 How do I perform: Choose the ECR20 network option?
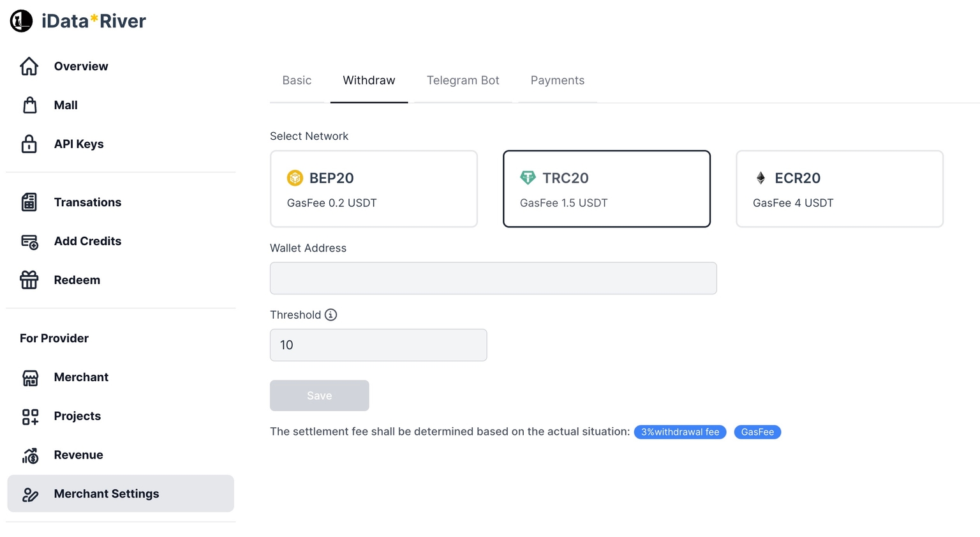point(839,189)
